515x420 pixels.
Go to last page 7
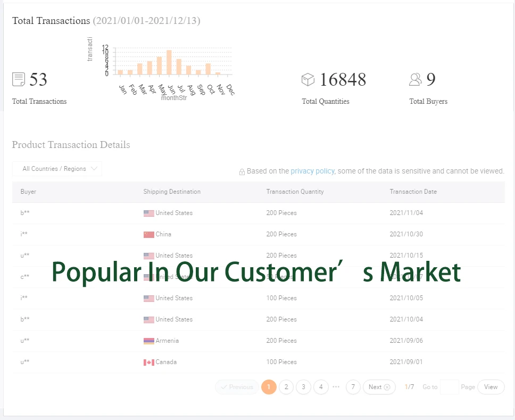tap(353, 387)
